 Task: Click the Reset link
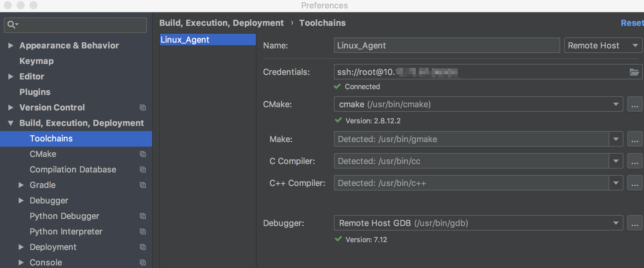point(632,23)
